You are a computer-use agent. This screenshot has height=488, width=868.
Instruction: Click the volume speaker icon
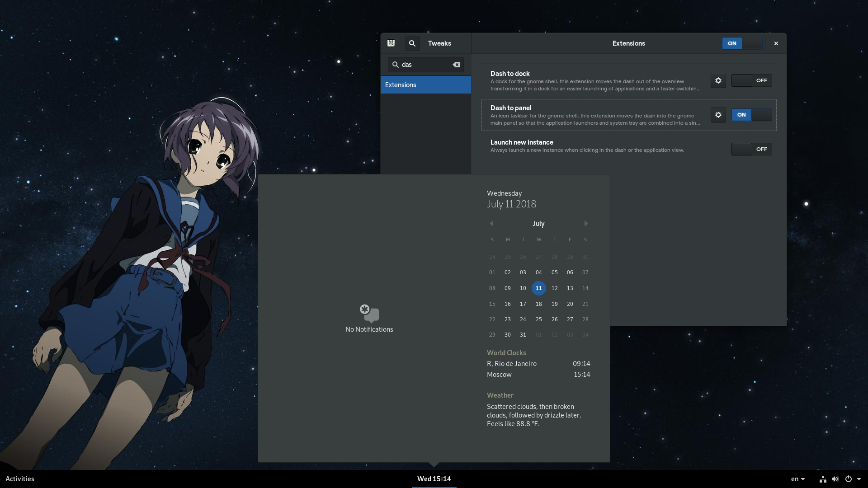835,479
